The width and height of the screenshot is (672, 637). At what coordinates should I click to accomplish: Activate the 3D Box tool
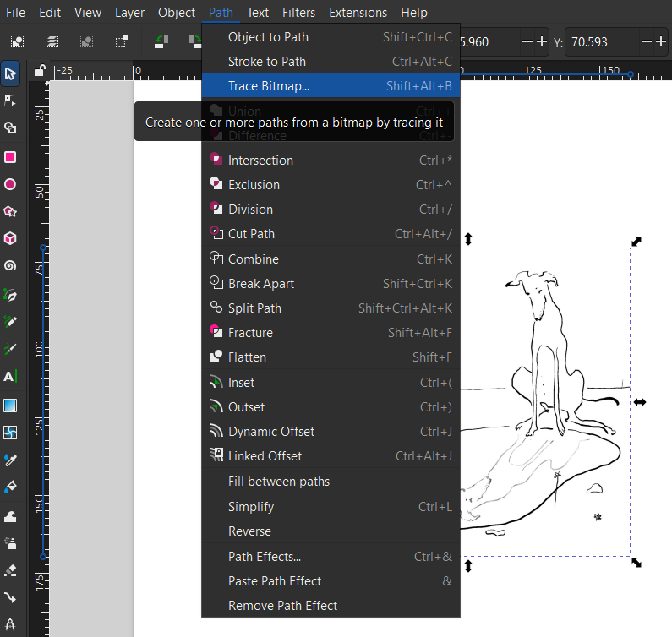[10, 239]
